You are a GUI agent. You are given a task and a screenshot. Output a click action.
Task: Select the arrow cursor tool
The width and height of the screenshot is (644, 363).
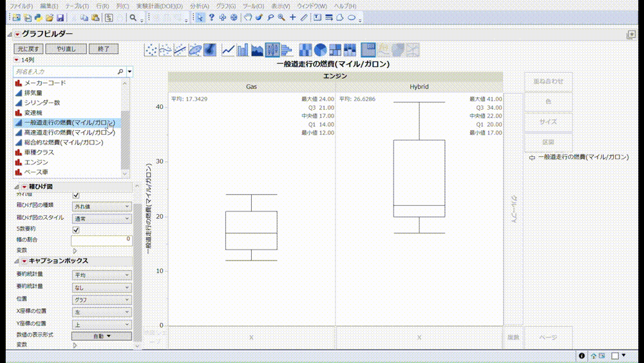[200, 17]
